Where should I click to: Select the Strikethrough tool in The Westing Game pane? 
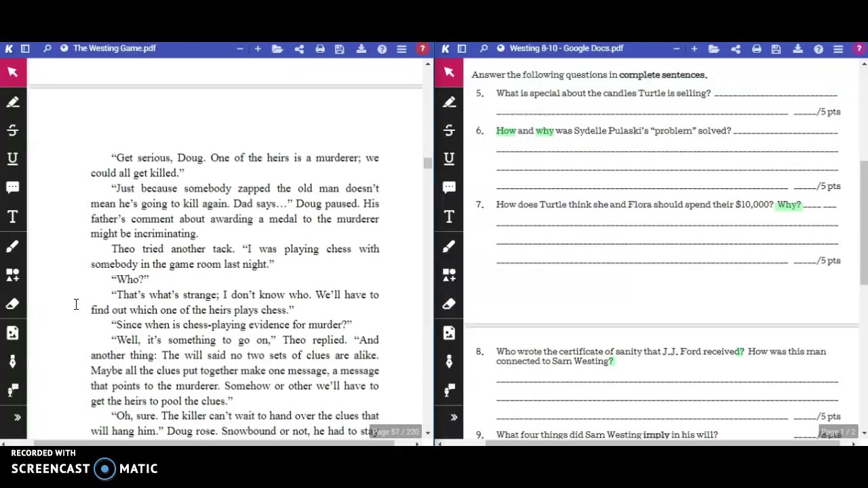click(x=13, y=130)
